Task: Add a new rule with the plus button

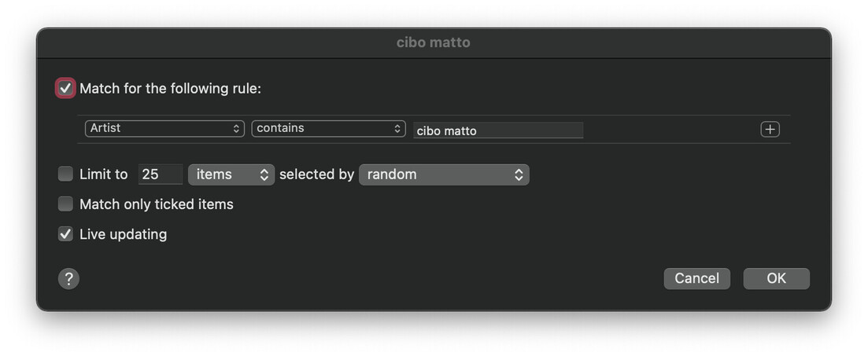Action: pos(770,130)
